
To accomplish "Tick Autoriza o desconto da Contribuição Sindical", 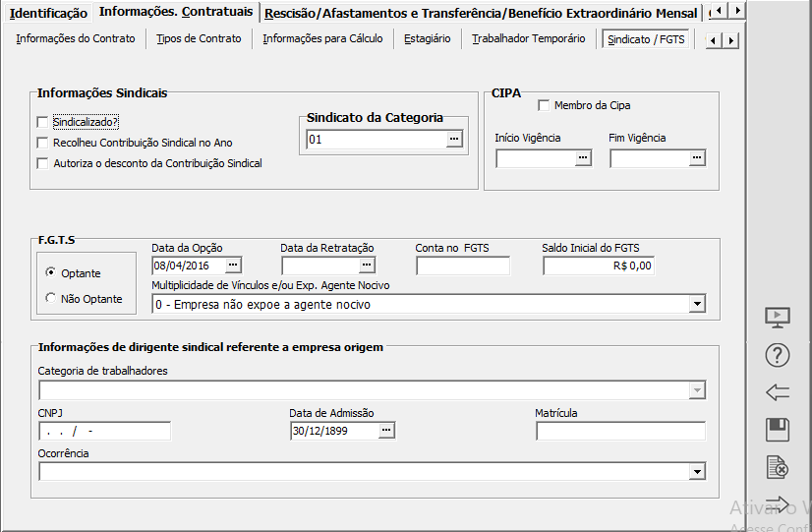I will (x=42, y=163).
